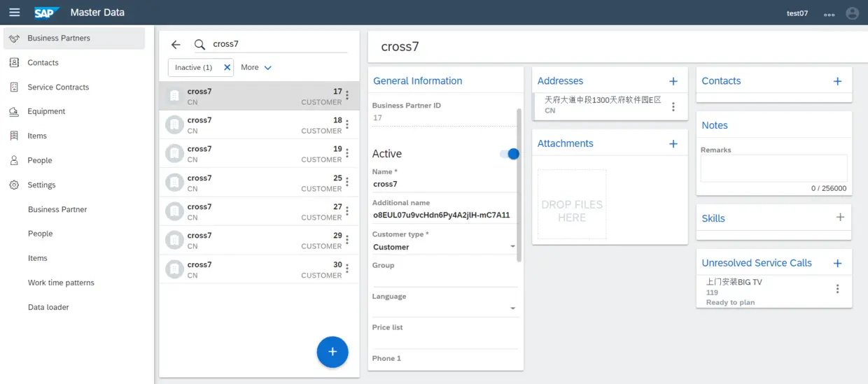
Task: Remove the Inactive (1) filter
Action: (227, 67)
